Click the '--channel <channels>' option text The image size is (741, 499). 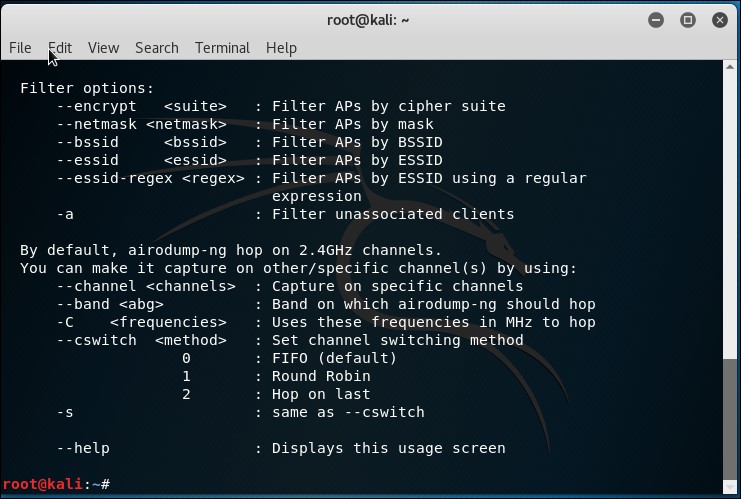[146, 286]
